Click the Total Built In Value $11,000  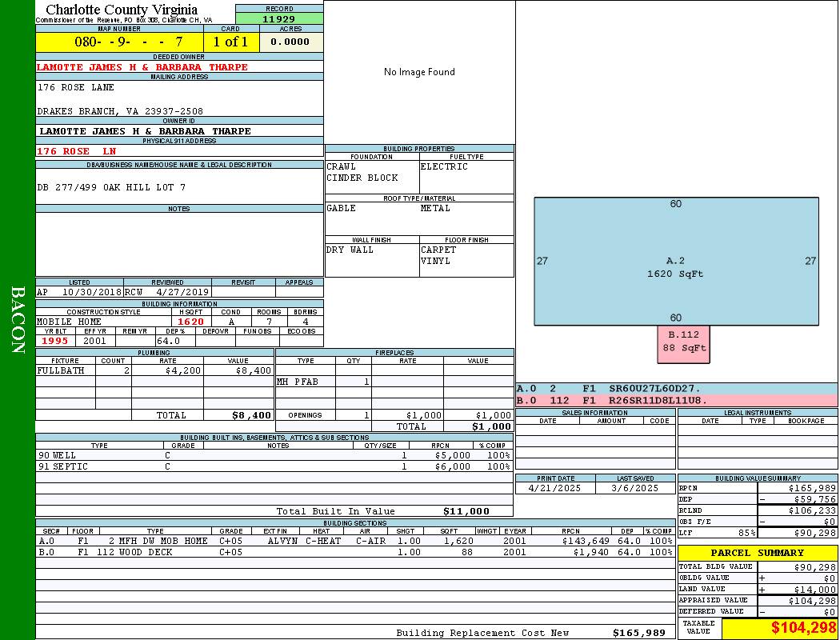[x=466, y=511]
